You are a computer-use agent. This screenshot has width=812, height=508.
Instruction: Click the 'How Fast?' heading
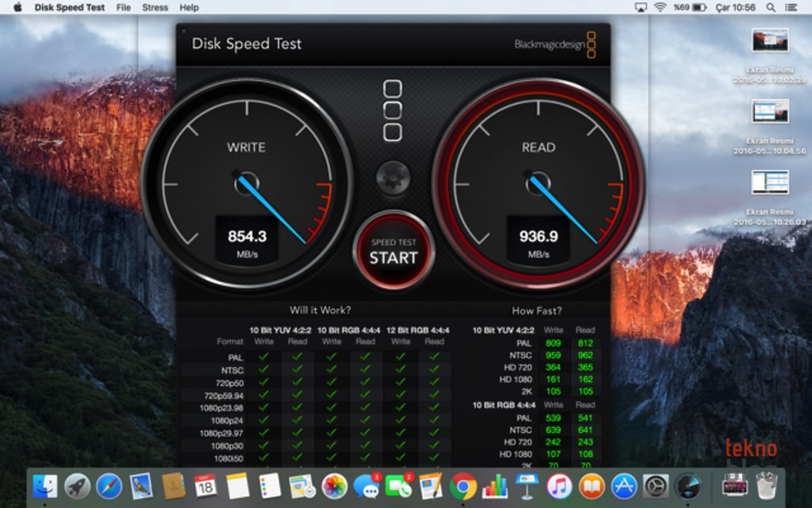click(x=537, y=310)
